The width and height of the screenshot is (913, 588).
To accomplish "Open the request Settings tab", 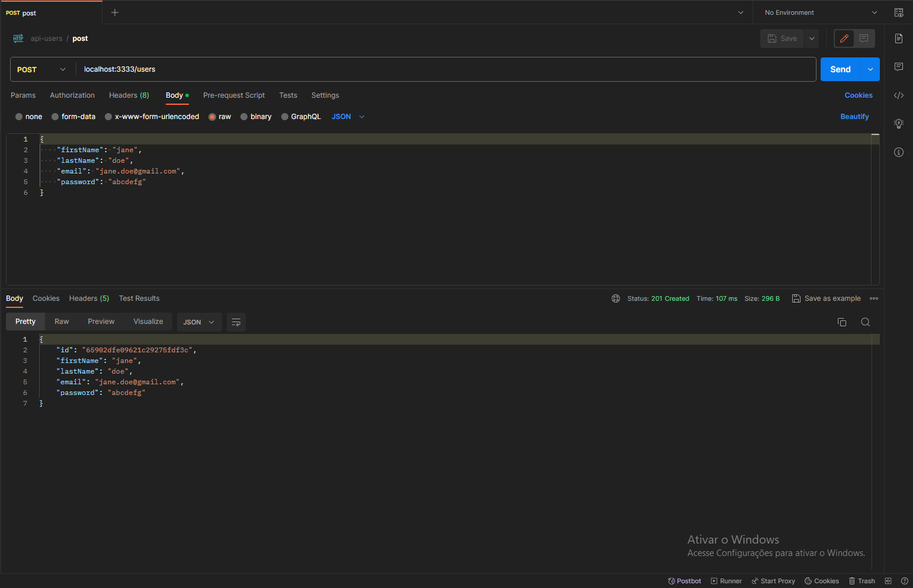I will pyautogui.click(x=325, y=95).
